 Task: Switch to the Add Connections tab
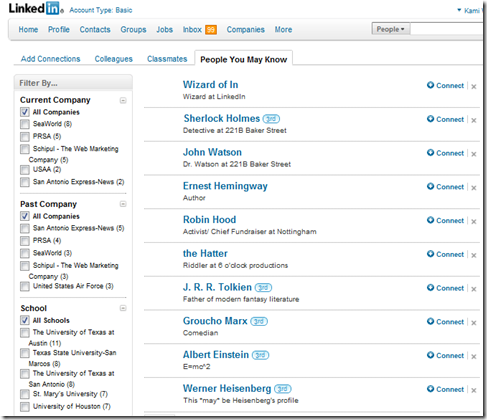pyautogui.click(x=51, y=59)
